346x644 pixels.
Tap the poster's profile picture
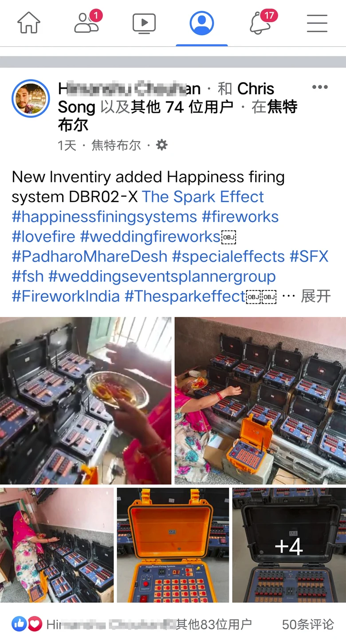tap(31, 99)
